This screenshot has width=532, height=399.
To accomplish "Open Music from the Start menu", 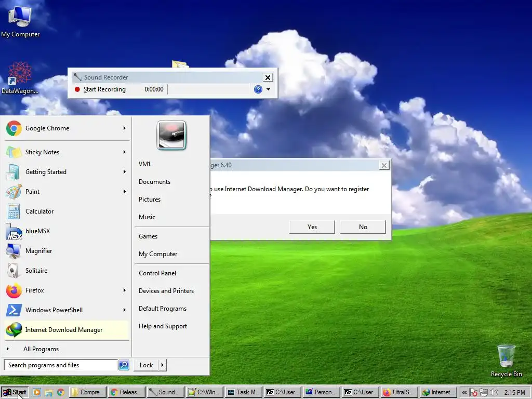I will (x=147, y=217).
